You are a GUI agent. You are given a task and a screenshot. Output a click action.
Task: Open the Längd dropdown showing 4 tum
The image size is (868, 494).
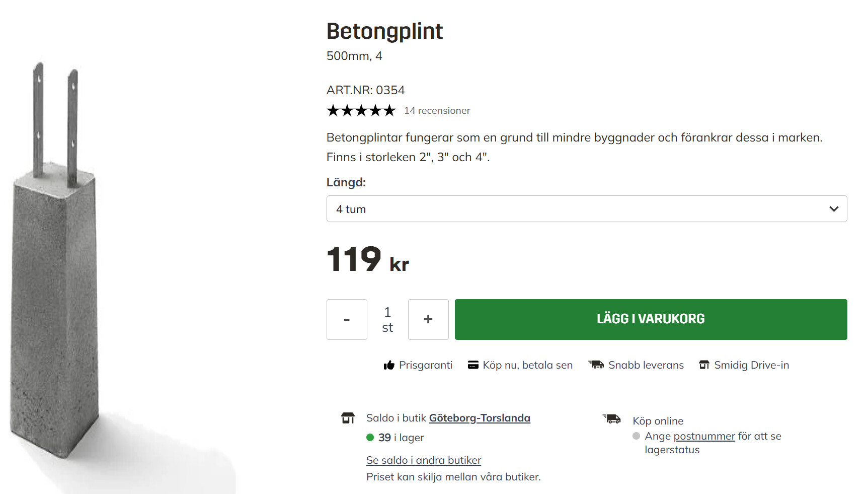pyautogui.click(x=586, y=209)
